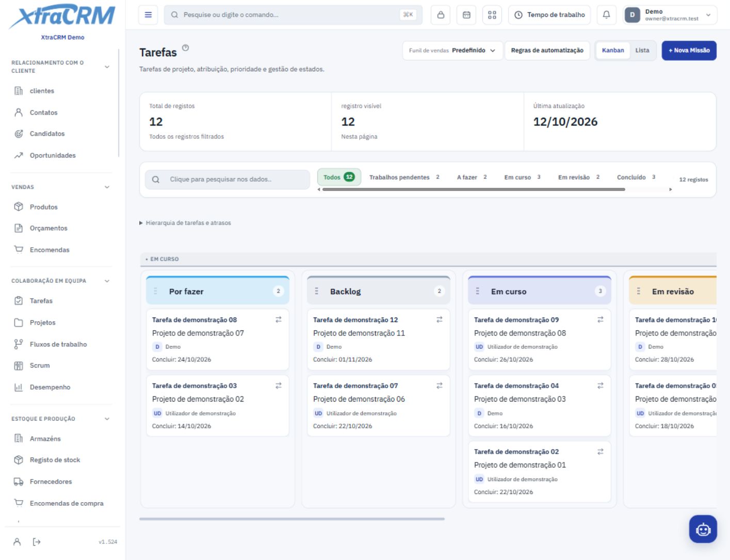
Task: Click move icon on Tarefa de demonstração 03
Action: tap(279, 386)
